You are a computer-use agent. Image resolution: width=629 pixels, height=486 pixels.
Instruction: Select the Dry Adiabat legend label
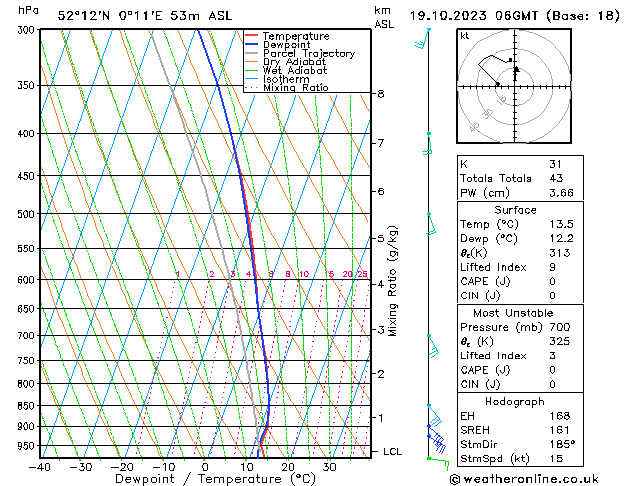(294, 62)
